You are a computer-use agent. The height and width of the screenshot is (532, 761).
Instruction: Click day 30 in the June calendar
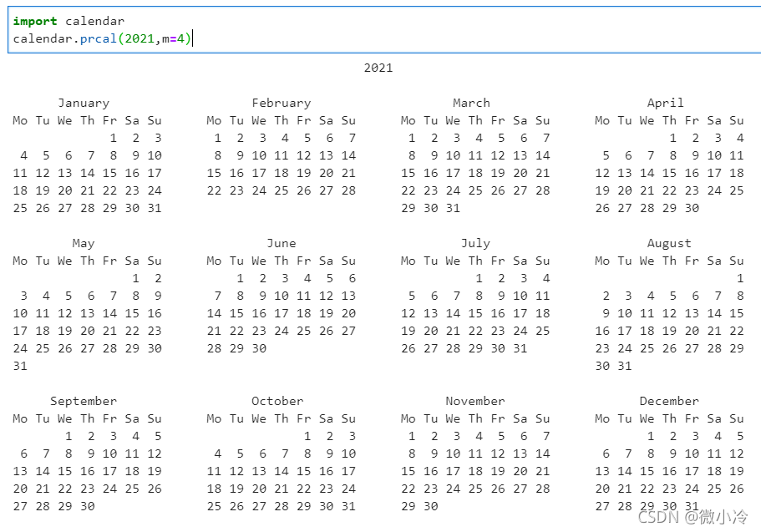point(259,348)
